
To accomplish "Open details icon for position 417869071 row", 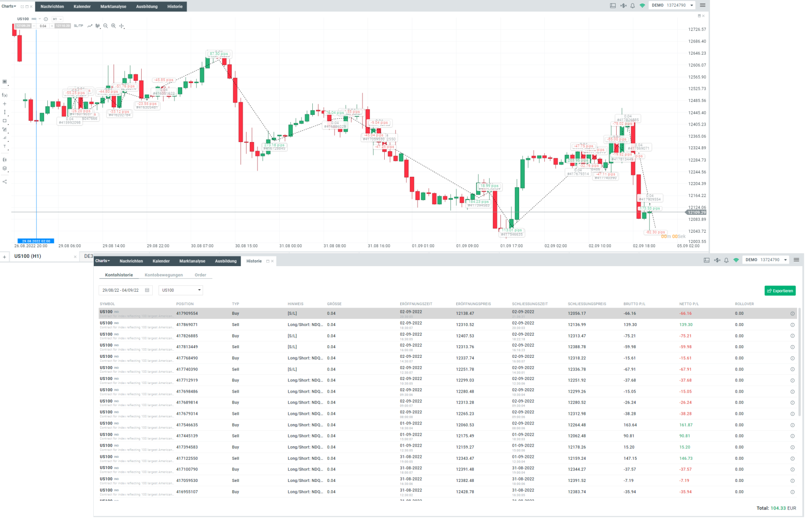I will coord(793,325).
